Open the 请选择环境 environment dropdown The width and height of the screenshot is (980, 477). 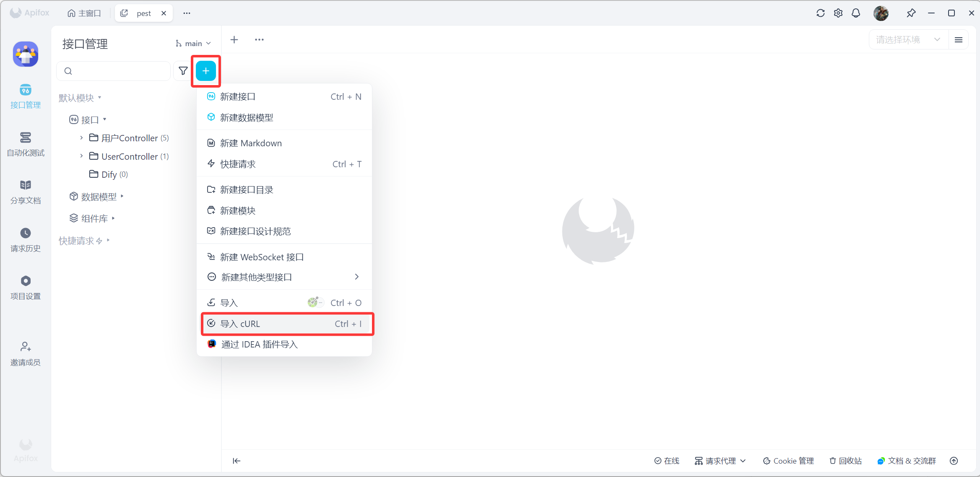pyautogui.click(x=908, y=40)
